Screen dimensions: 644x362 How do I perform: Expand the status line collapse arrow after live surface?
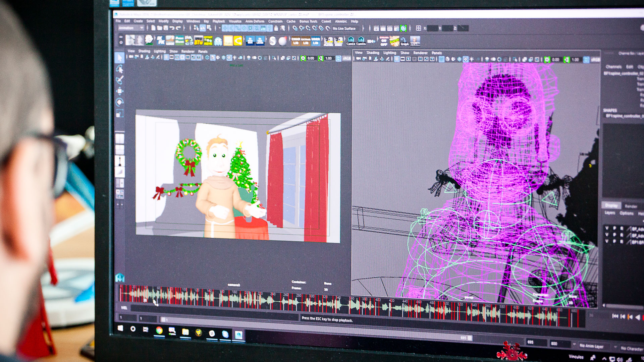[363, 28]
